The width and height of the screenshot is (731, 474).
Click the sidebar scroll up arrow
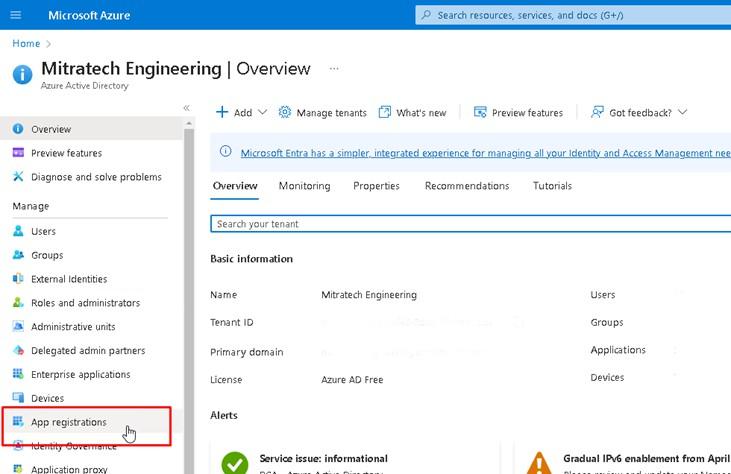189,124
